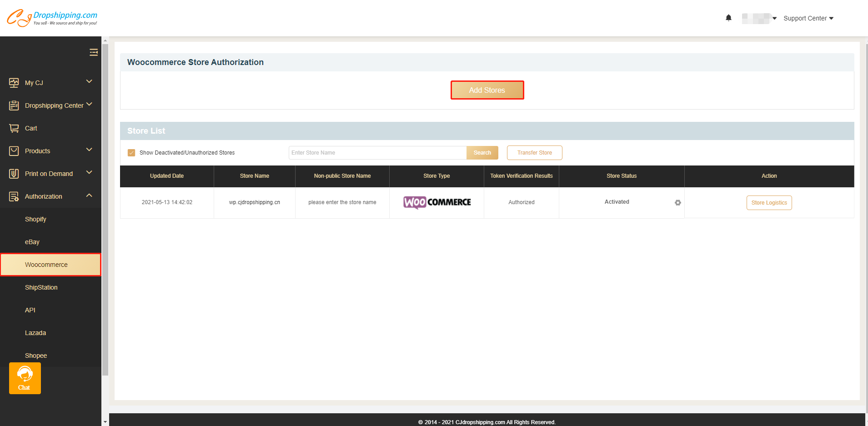This screenshot has width=868, height=426.
Task: Click the notification bell icon
Action: pyautogui.click(x=728, y=18)
